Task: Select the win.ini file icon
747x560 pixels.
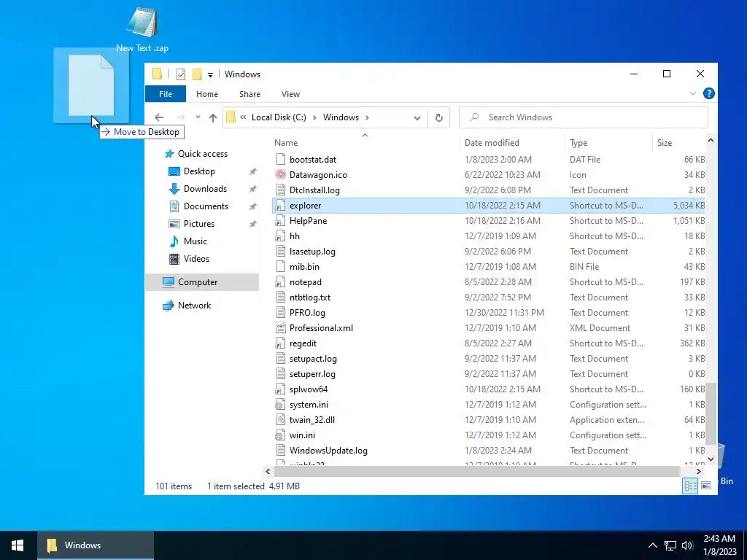Action: [x=281, y=435]
